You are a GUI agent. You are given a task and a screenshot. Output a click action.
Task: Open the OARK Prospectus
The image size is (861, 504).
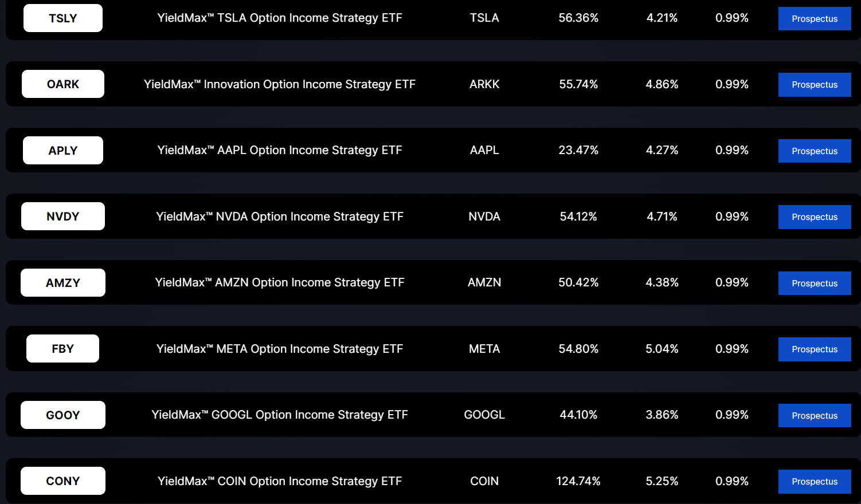(814, 84)
